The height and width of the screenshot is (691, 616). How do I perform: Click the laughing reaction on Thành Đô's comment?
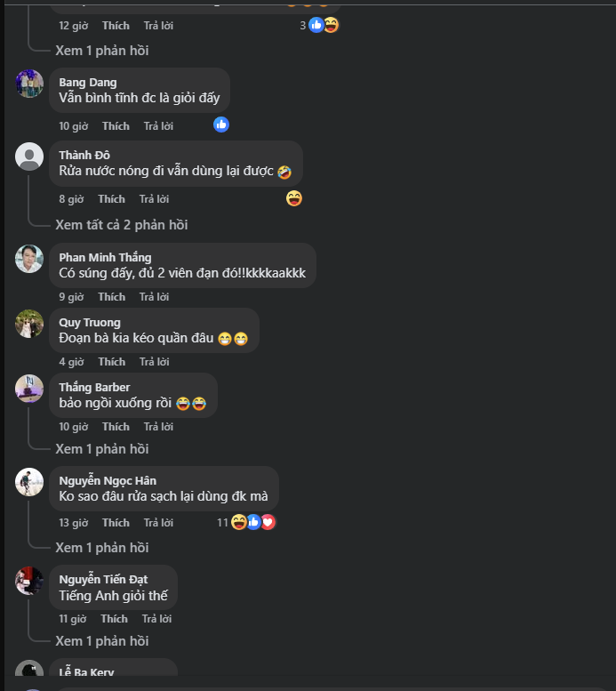pyautogui.click(x=294, y=198)
